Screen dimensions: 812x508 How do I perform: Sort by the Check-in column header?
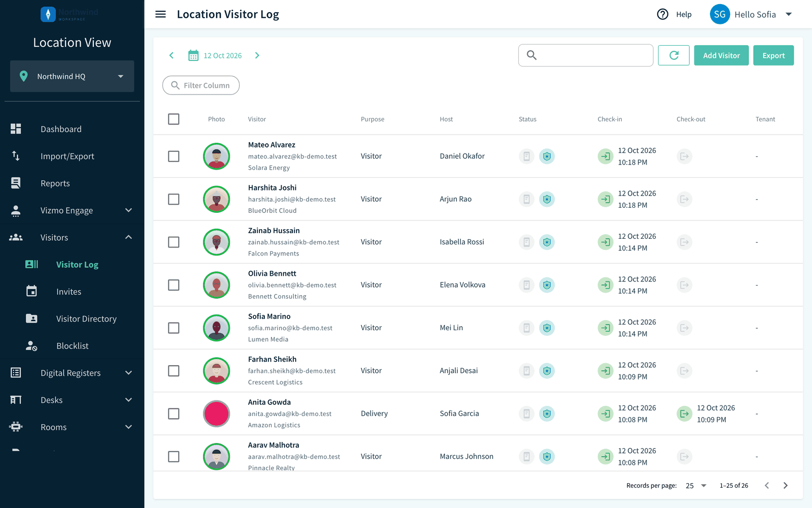coord(610,119)
